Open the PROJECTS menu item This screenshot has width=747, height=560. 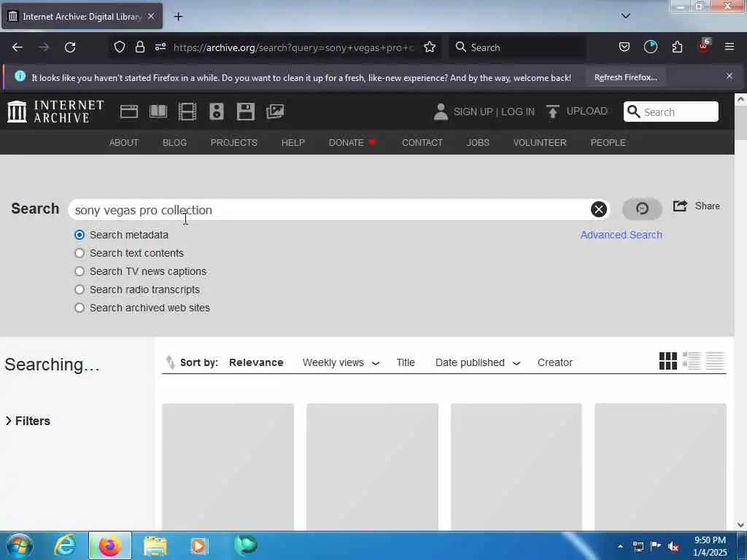(x=234, y=142)
